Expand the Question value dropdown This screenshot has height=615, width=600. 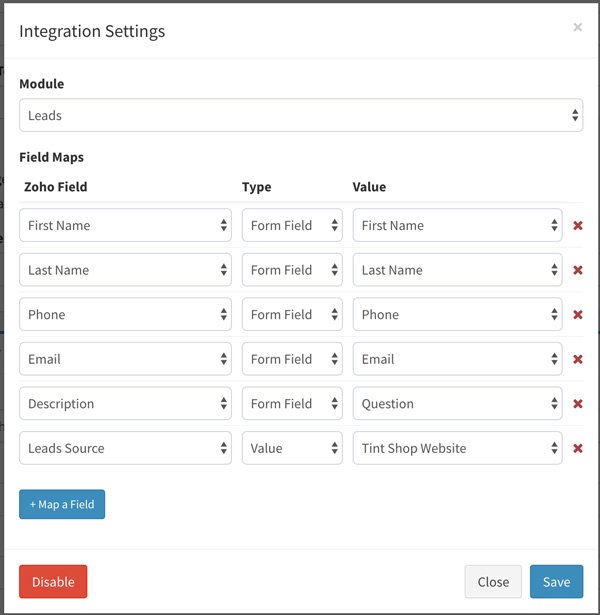pos(457,404)
